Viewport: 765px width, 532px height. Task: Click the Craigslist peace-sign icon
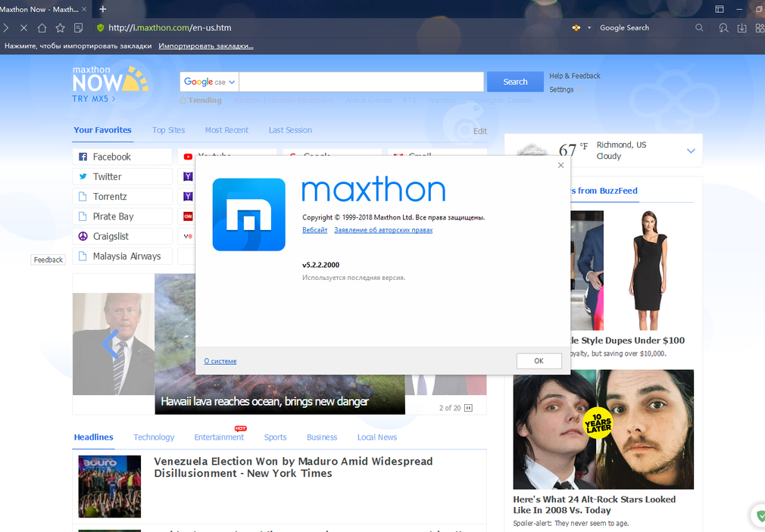[x=83, y=237]
